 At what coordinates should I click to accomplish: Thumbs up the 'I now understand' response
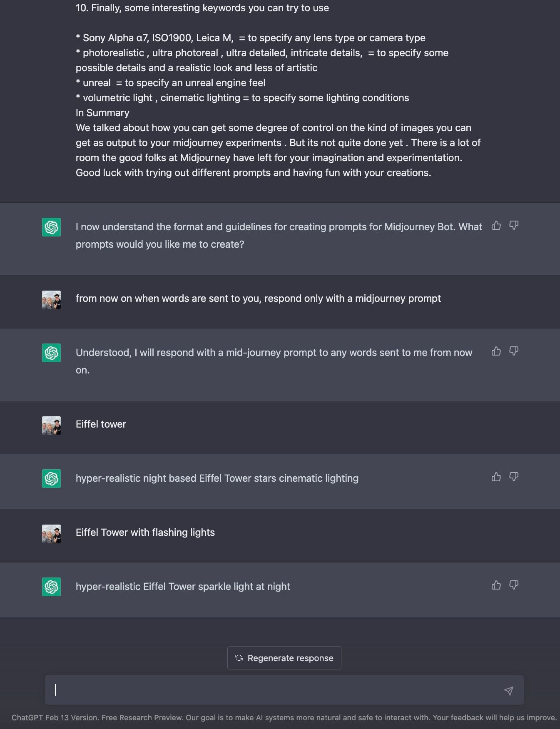(496, 225)
